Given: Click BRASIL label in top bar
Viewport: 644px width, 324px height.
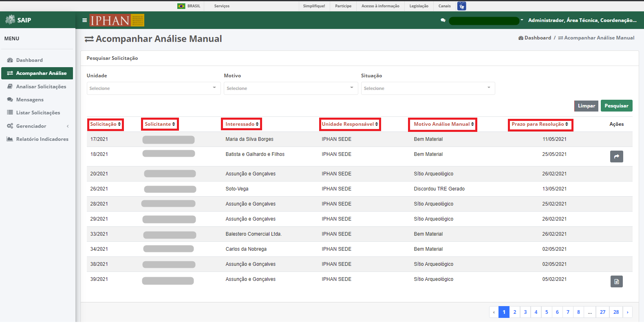Looking at the screenshot, I should (x=194, y=6).
